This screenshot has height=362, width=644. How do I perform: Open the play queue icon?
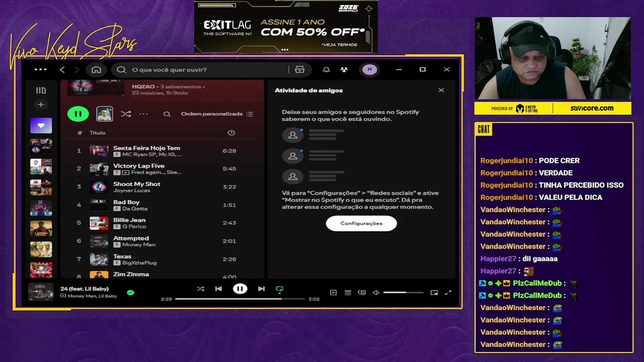click(348, 293)
